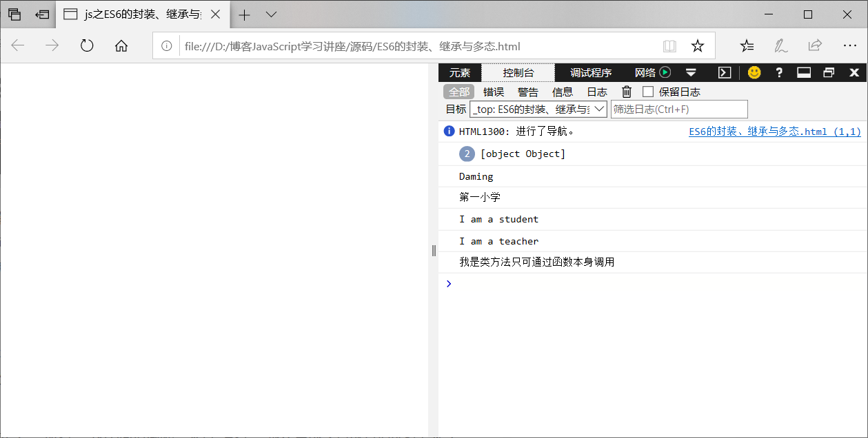
Task: Open DevTools help with the question mark
Action: tap(778, 72)
